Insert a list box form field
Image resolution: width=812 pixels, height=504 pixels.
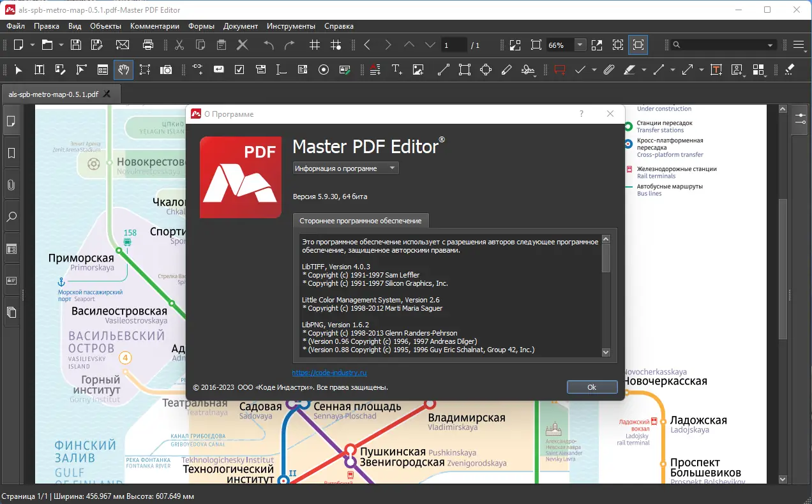click(302, 70)
